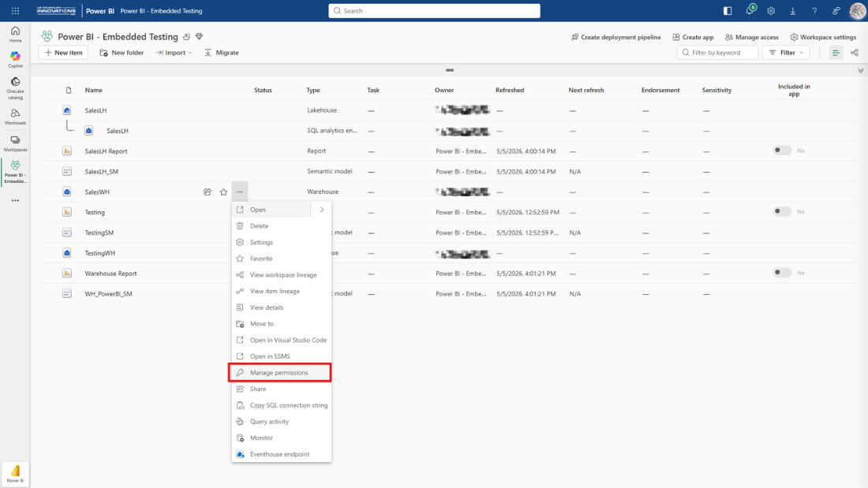
Task: Open the TestingSM item
Action: pyautogui.click(x=99, y=233)
